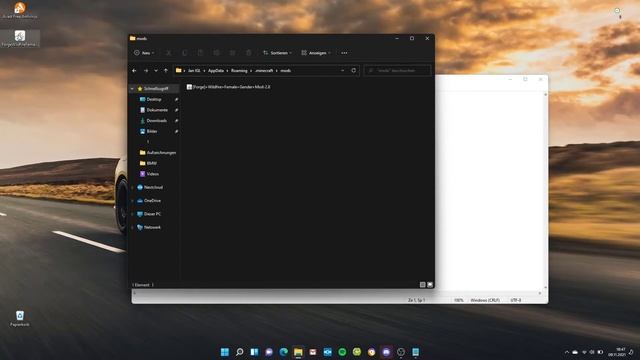Go up one folder level arrow

click(166, 71)
